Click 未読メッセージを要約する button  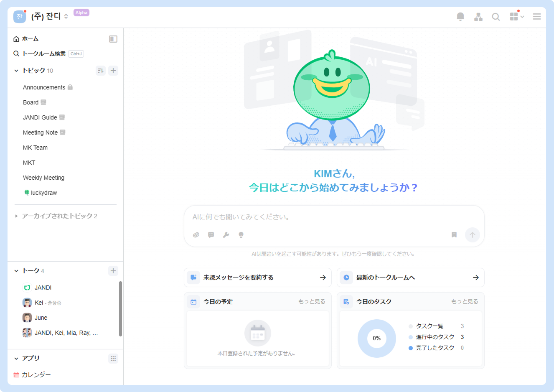pos(258,277)
